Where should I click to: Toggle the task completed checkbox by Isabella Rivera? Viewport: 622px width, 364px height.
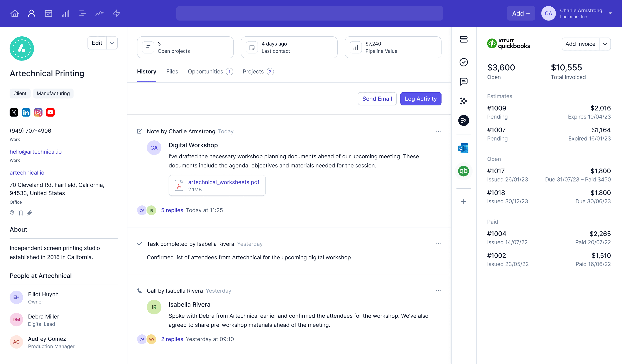139,243
